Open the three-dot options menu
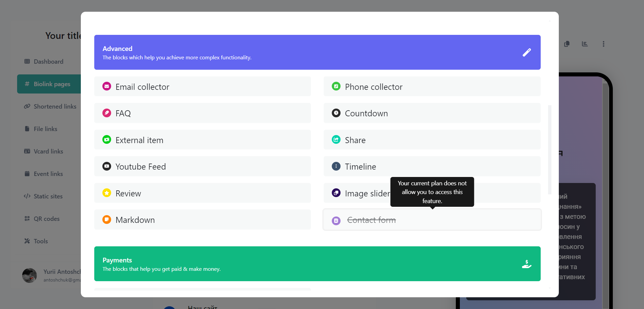This screenshot has width=644, height=309. 603,44
